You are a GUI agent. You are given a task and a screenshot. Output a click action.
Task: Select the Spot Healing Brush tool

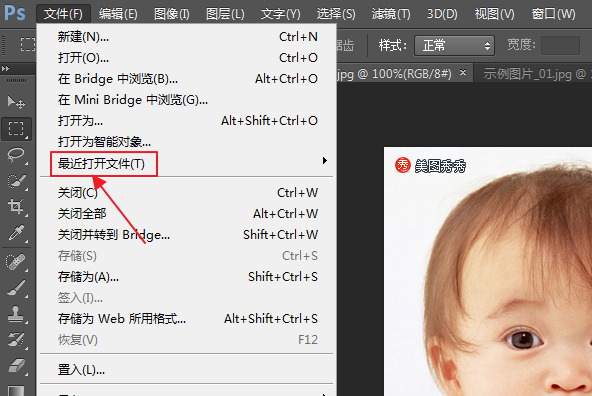[x=16, y=262]
